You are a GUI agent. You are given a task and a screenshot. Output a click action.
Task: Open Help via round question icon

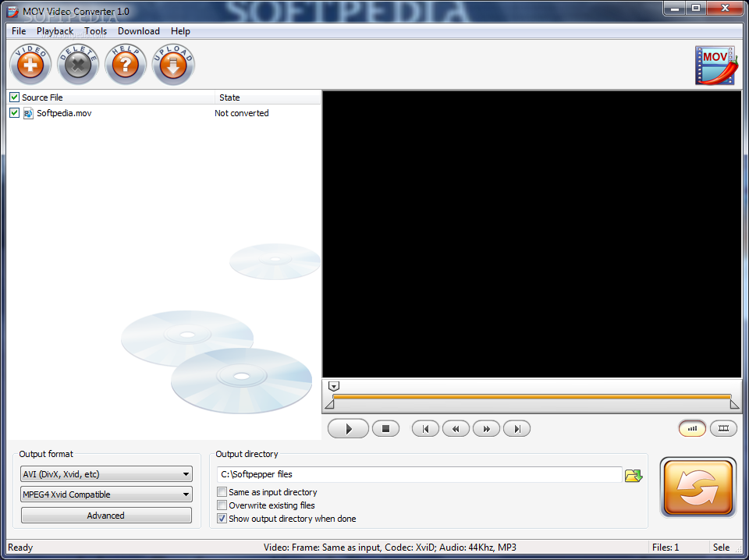click(x=126, y=65)
